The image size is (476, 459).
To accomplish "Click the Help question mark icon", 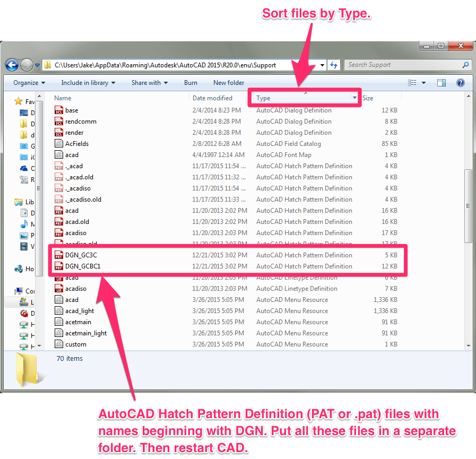I will coord(461,83).
